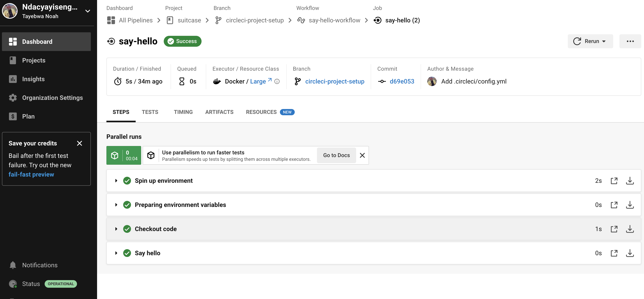Click the Status OPERATIONAL item
Image resolution: width=644 pixels, height=299 pixels.
pyautogui.click(x=43, y=284)
